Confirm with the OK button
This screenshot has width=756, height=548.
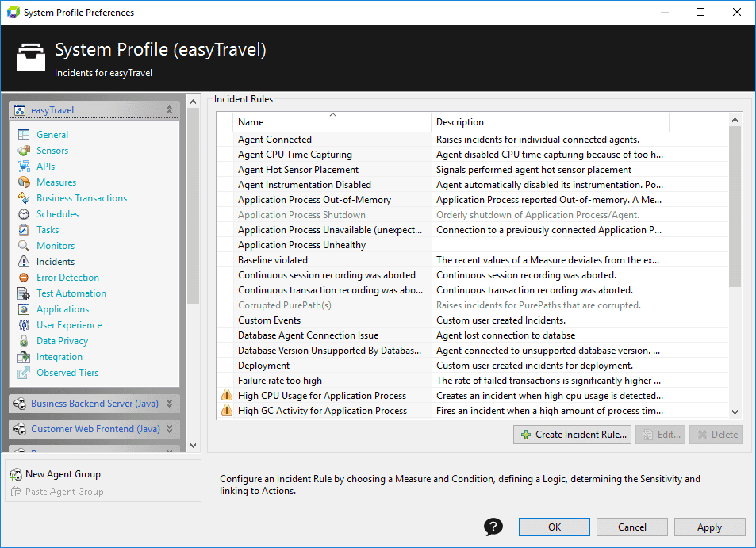pyautogui.click(x=555, y=527)
